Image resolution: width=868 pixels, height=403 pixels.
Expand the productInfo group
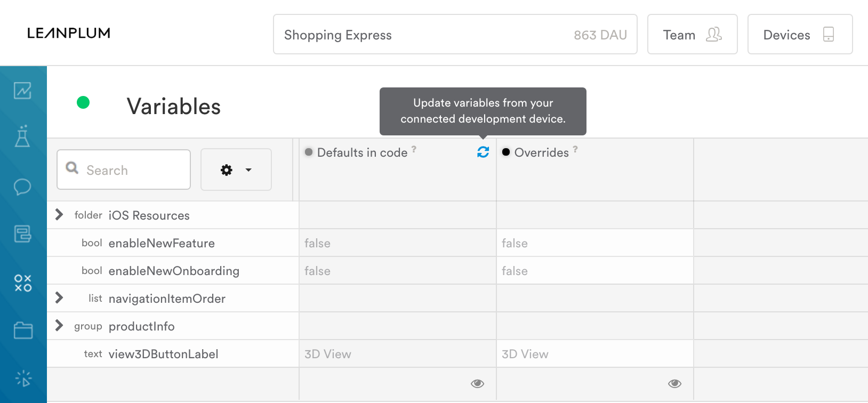(x=59, y=326)
